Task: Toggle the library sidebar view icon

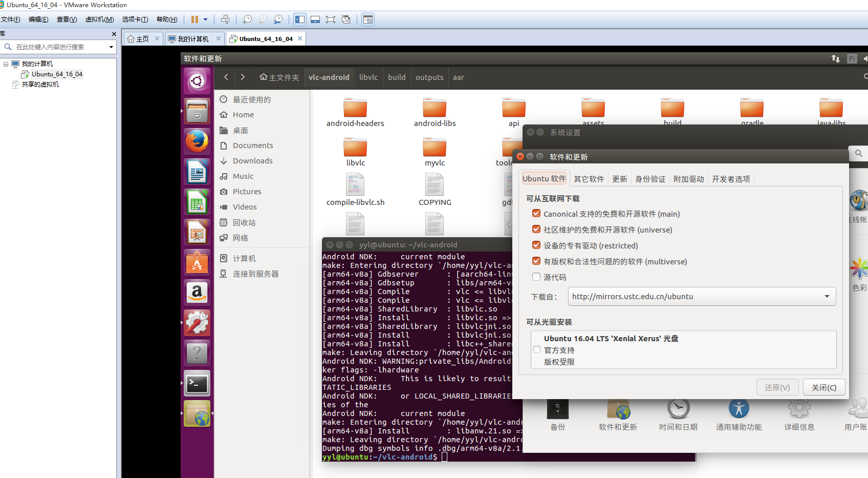Action: pyautogui.click(x=300, y=19)
